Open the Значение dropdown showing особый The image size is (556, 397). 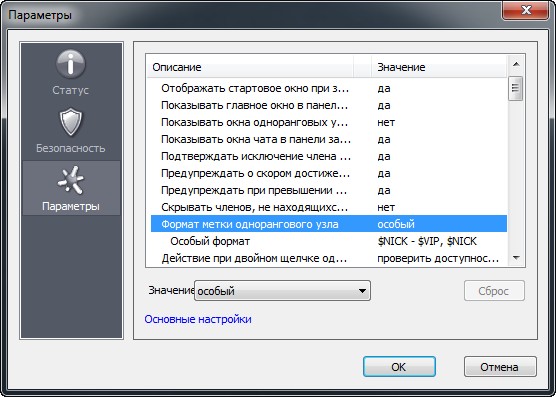click(x=282, y=291)
